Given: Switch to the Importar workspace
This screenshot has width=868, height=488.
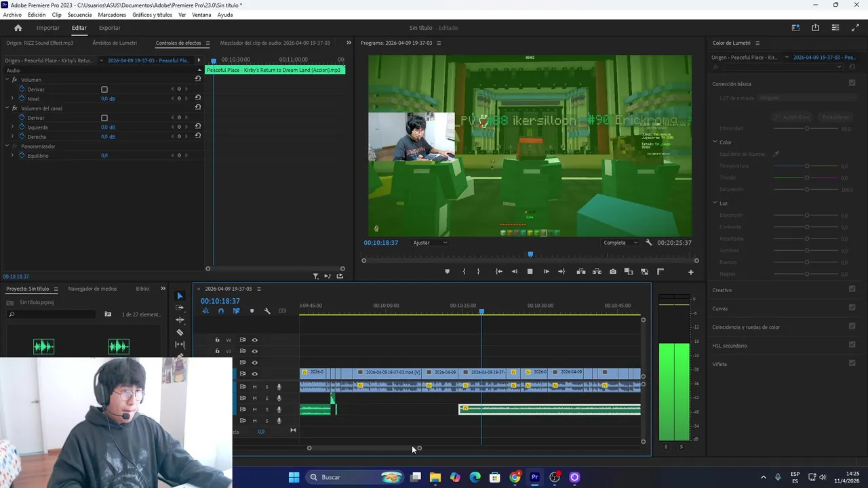Looking at the screenshot, I should tap(47, 28).
